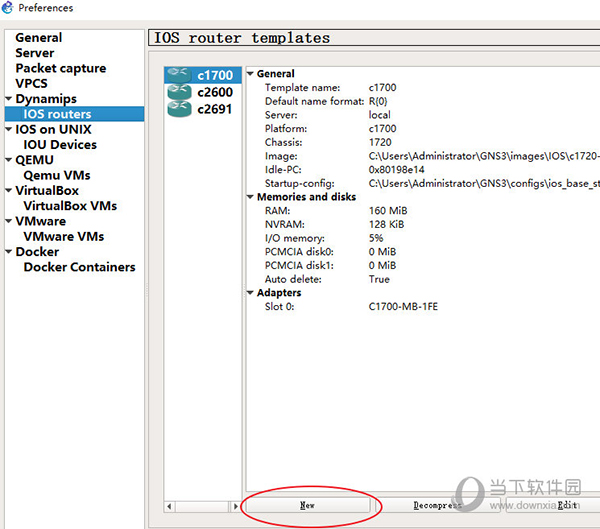Select the c2600 template name
Image resolution: width=600 pixels, height=529 pixels.
click(x=215, y=92)
